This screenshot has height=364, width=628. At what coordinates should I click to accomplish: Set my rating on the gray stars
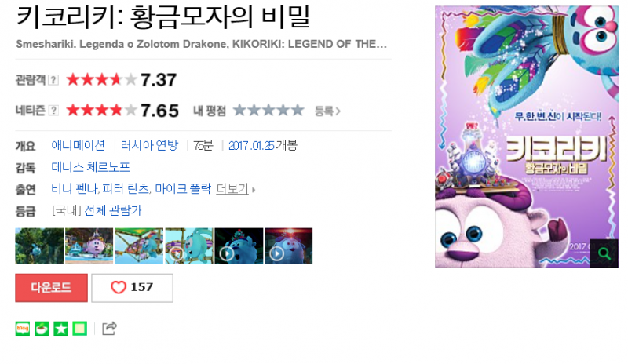[268, 110]
